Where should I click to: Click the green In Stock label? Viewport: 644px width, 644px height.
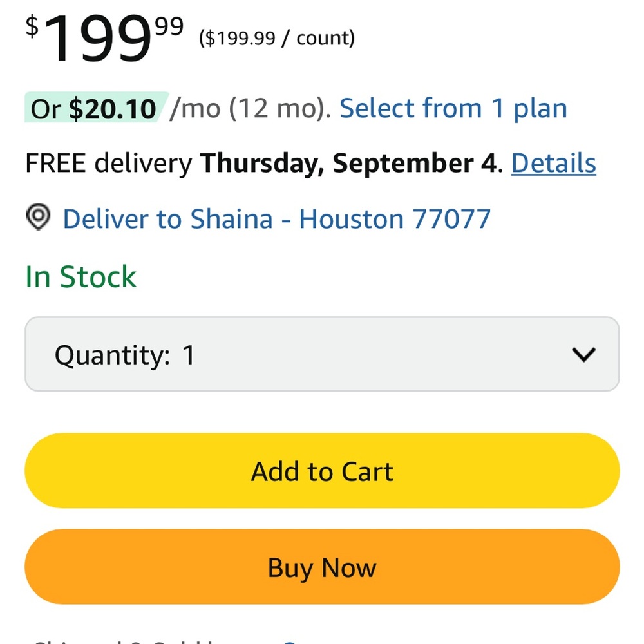click(x=80, y=277)
